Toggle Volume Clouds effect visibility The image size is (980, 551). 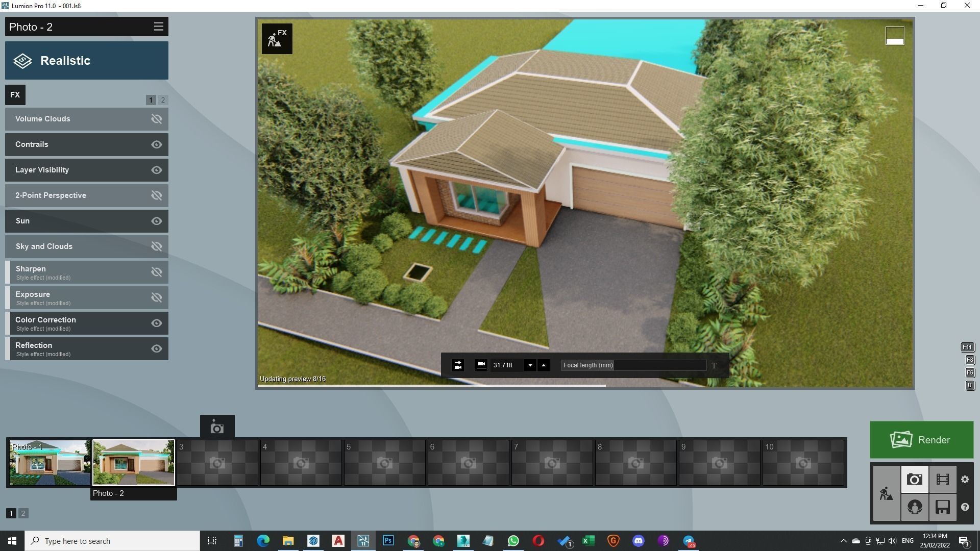click(157, 119)
